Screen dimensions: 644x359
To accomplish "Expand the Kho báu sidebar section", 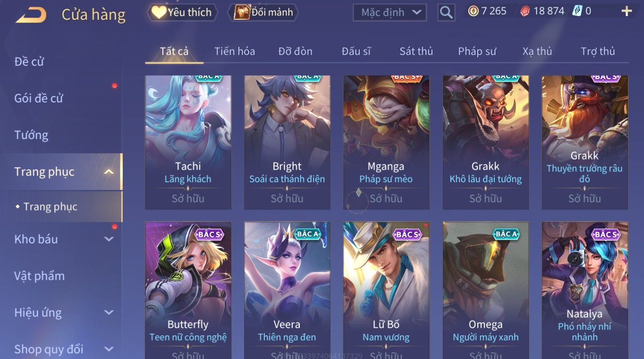I will [109, 239].
